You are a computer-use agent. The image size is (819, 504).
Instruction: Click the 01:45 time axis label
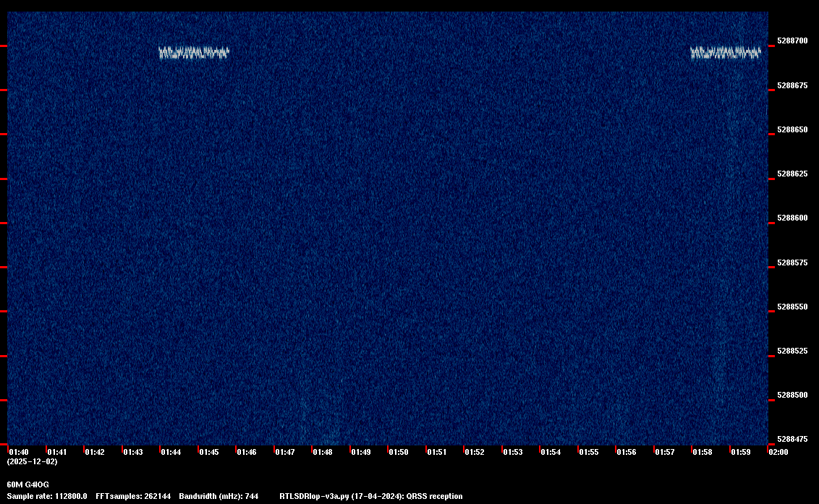pyautogui.click(x=209, y=452)
